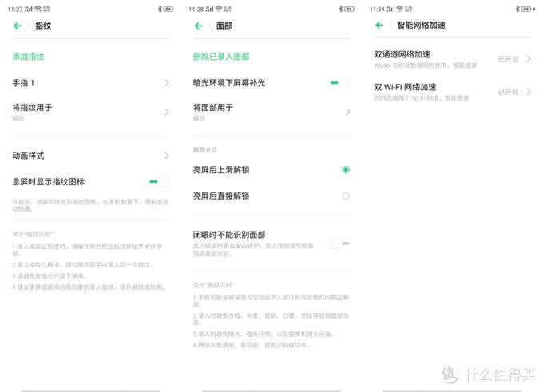Go back from the 面部 screen
This screenshot has width=543, height=392.
tap(198, 26)
